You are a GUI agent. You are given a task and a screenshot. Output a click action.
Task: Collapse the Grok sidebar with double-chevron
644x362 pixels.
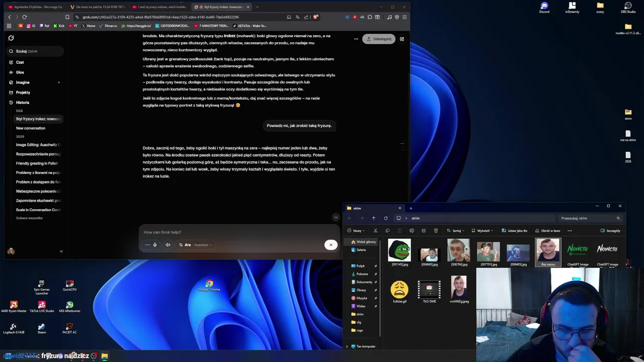[61, 251]
